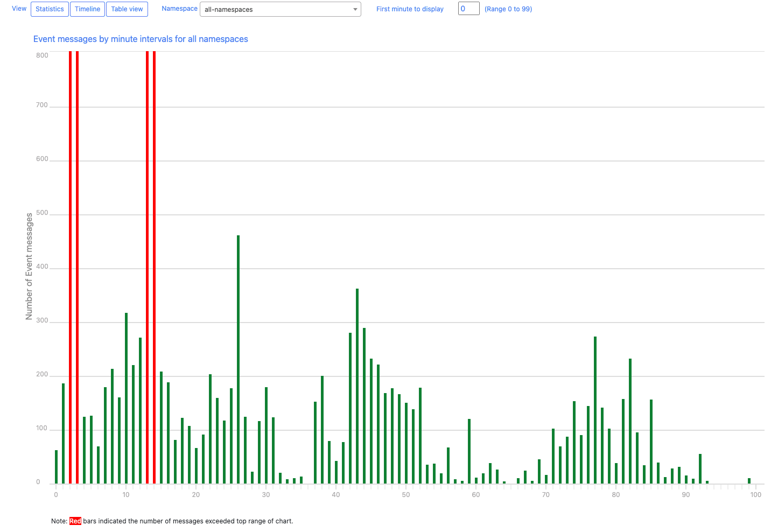This screenshot has width=778, height=532.
Task: Select the green bar at minute 10
Action: click(x=126, y=398)
